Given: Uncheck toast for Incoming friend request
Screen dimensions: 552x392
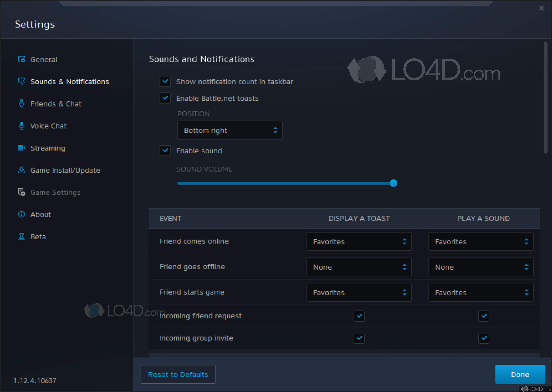Looking at the screenshot, I should click(359, 316).
